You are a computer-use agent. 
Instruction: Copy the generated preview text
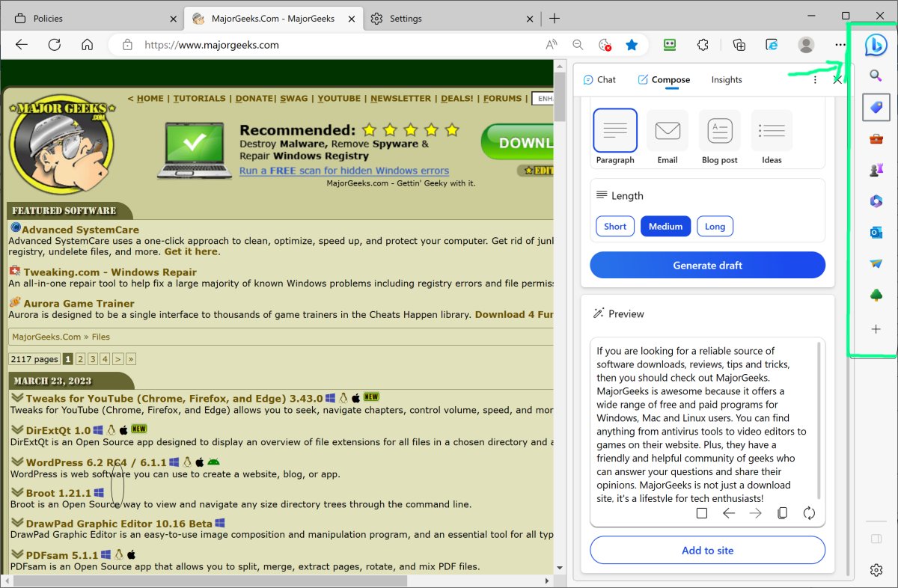782,513
